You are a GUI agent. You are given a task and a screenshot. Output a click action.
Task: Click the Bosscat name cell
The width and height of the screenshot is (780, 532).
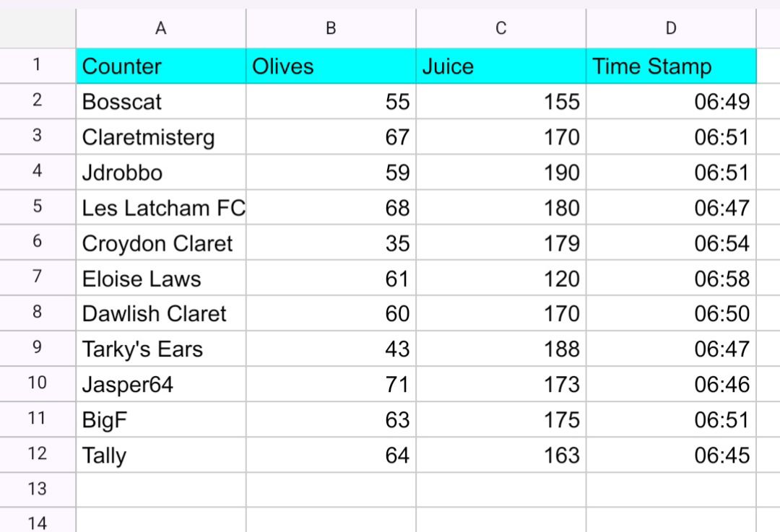[160, 101]
